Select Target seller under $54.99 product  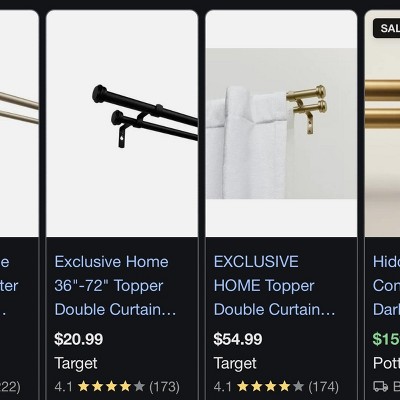point(235,363)
